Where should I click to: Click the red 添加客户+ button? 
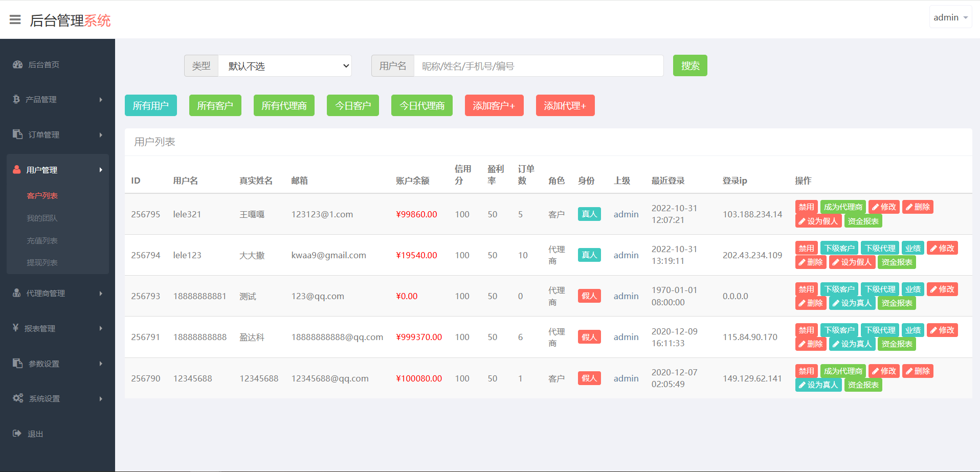tap(494, 105)
